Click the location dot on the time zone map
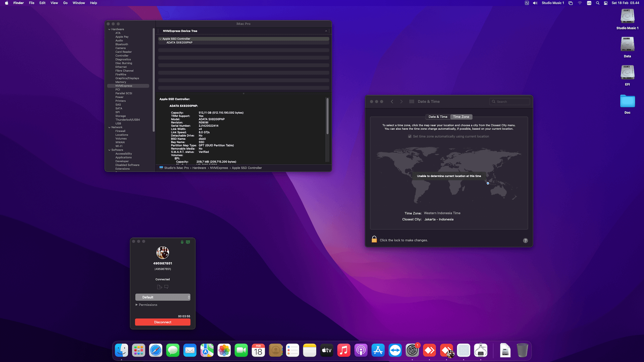 [488, 183]
